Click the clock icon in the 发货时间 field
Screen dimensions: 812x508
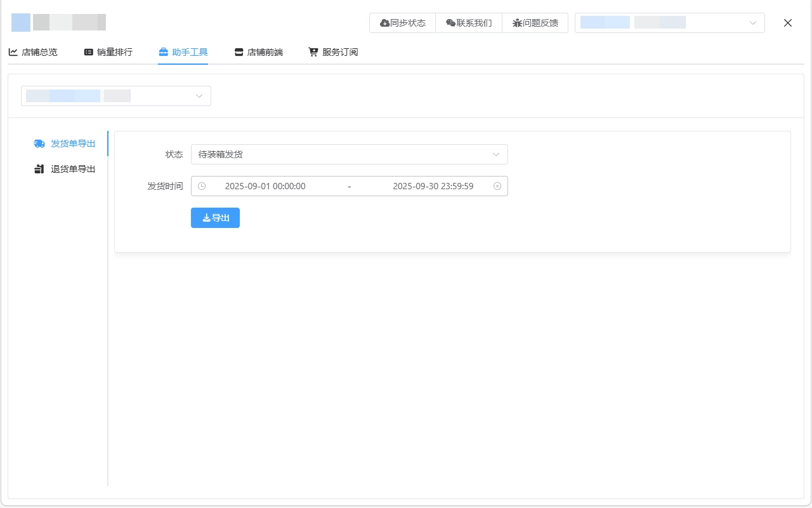click(x=202, y=185)
